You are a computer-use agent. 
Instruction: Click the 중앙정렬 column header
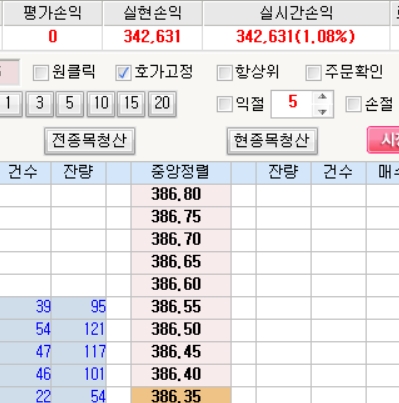tap(181, 173)
